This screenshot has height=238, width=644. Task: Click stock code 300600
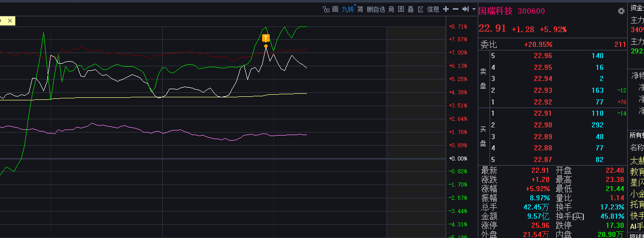pos(531,11)
